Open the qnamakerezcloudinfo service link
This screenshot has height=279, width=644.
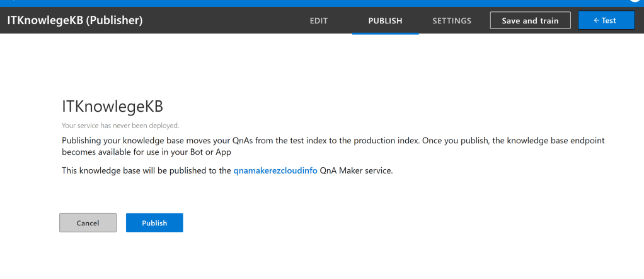pyautogui.click(x=275, y=170)
